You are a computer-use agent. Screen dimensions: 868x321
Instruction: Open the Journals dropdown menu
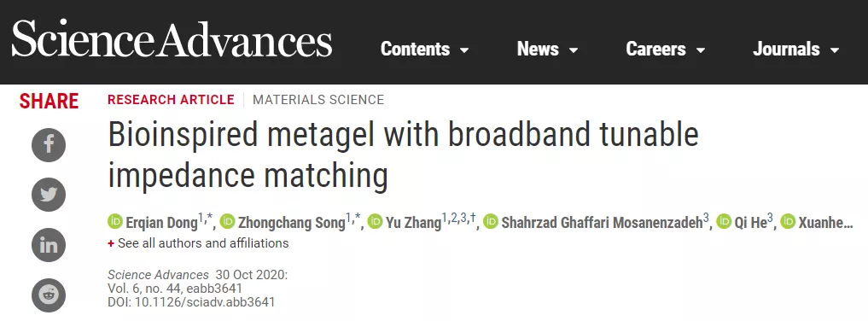796,50
